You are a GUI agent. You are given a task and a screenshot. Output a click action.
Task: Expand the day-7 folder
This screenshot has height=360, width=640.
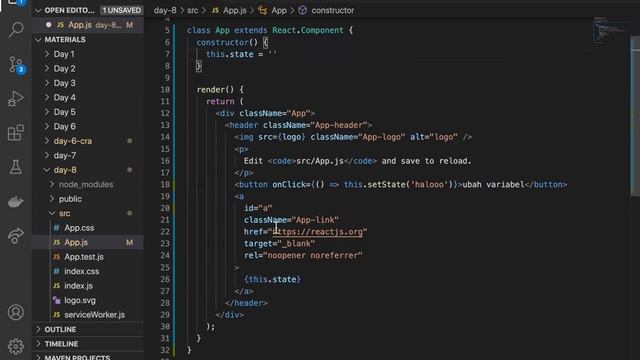click(47, 156)
